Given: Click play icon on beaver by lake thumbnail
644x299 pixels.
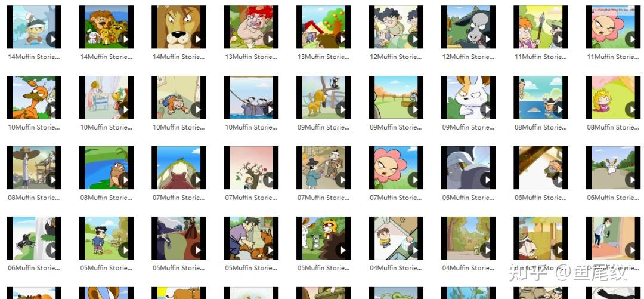Looking at the screenshot, I should click(x=125, y=180).
